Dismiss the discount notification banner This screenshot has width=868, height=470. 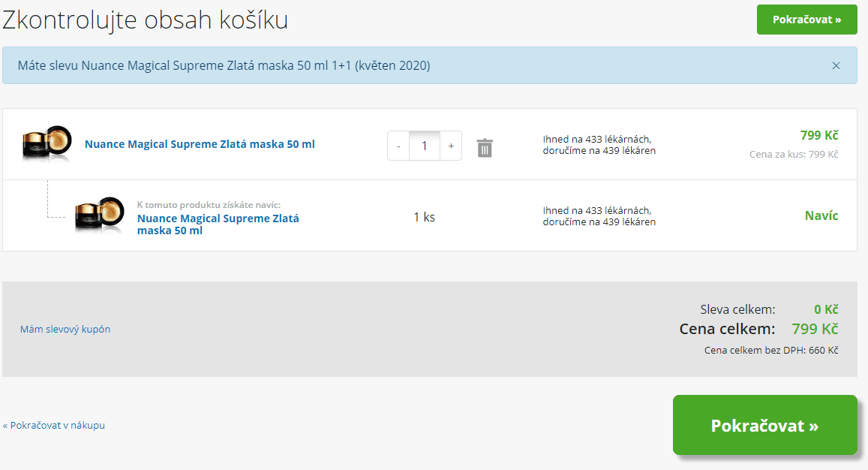[x=836, y=65]
